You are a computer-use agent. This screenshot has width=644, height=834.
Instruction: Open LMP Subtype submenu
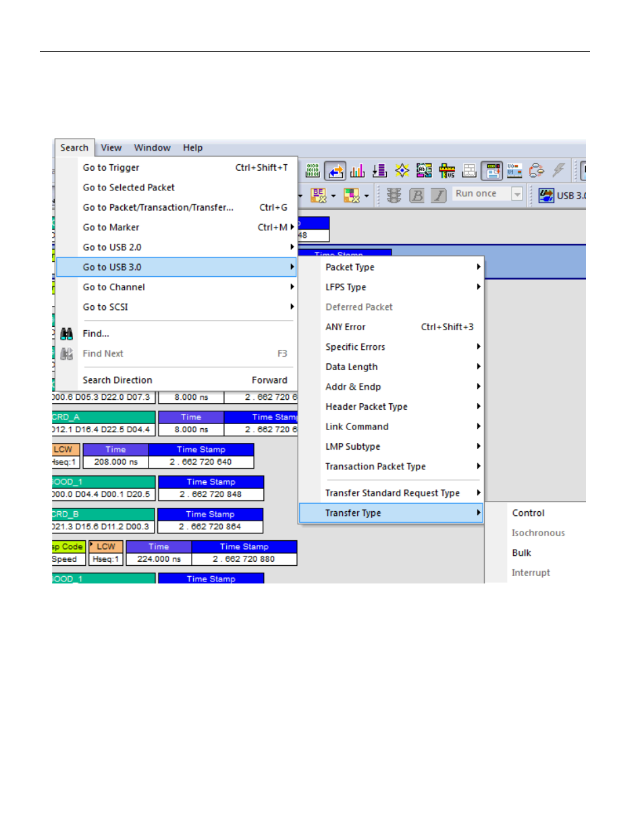pos(391,446)
